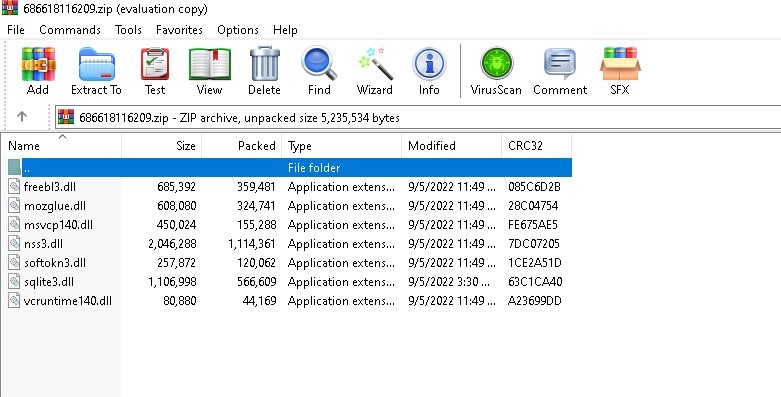The image size is (781, 397).
Task: Click packed value 44,169
Action: pos(259,300)
